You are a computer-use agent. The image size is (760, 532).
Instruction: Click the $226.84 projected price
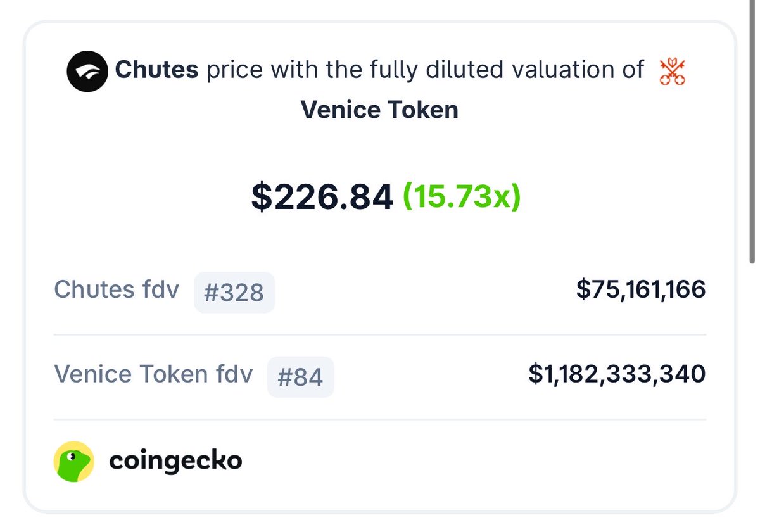coord(322,198)
